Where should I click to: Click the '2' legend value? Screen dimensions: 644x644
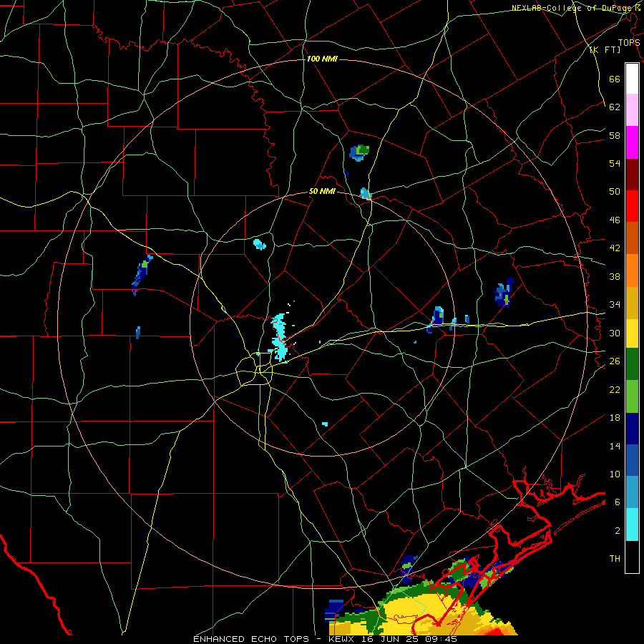click(618, 531)
